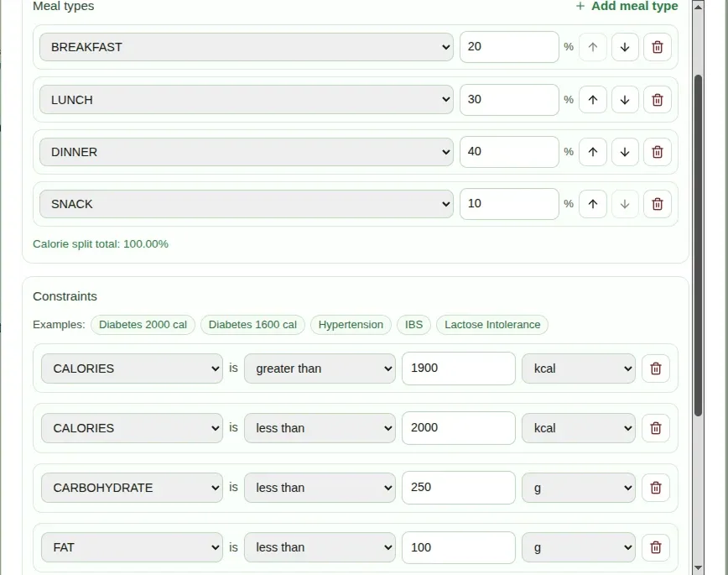Open the LUNCH meal type dropdown
The height and width of the screenshot is (575, 728).
(247, 100)
